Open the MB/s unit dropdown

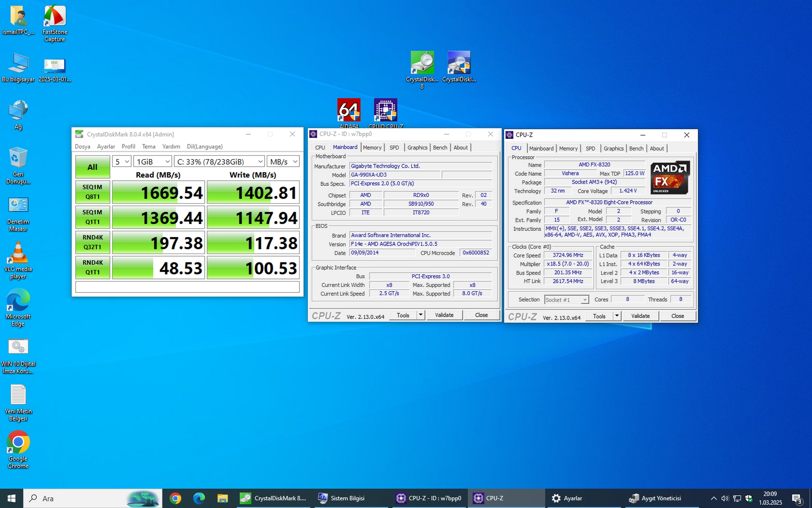click(x=283, y=162)
